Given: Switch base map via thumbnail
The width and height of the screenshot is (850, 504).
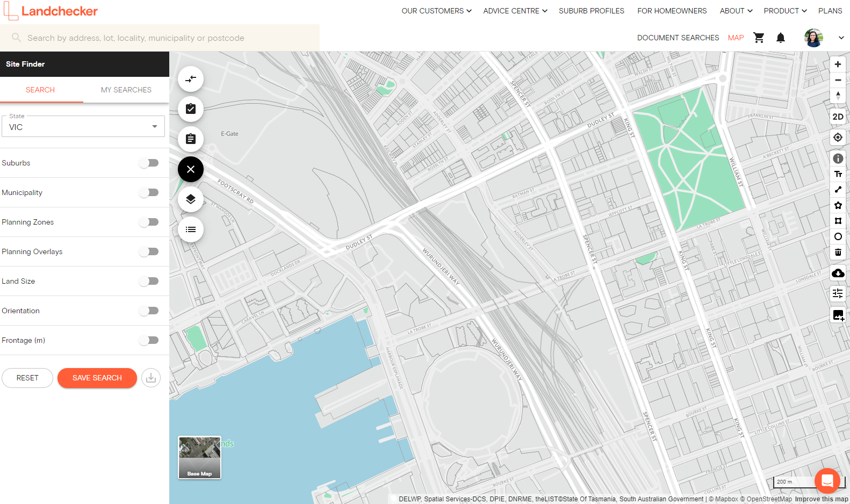Looking at the screenshot, I should pos(199,457).
